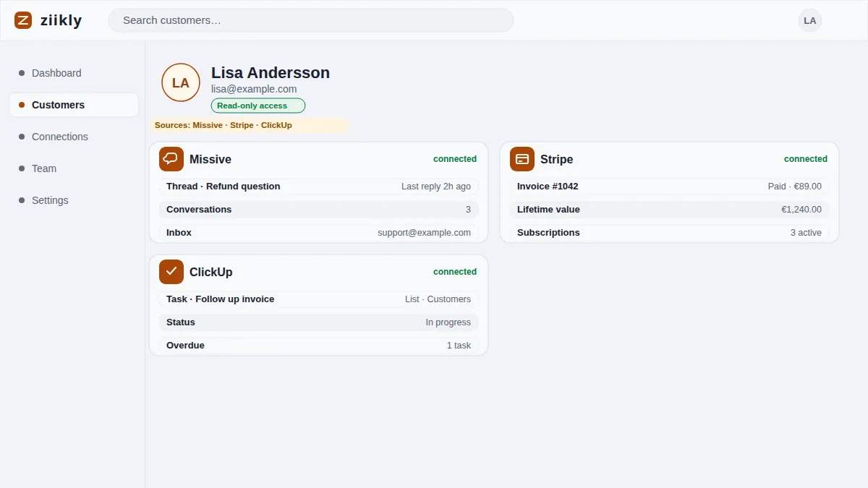Click Paid · €89.00 value
This screenshot has height=488, width=868.
(x=795, y=187)
